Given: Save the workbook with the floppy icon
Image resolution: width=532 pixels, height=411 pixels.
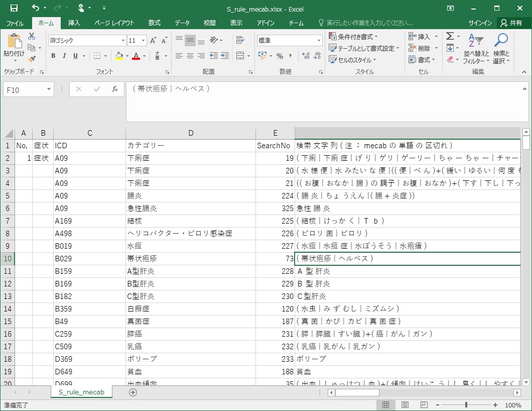Looking at the screenshot, I should [x=14, y=8].
